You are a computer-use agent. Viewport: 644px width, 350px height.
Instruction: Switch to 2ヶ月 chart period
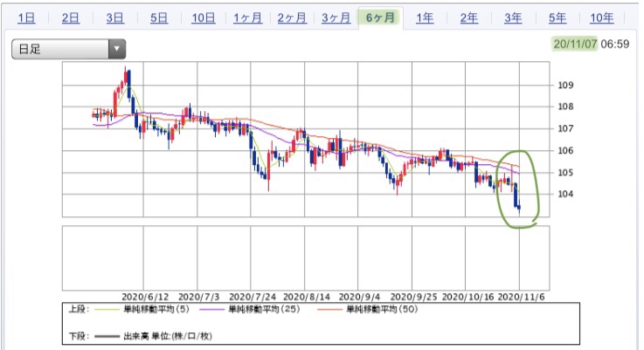[292, 18]
